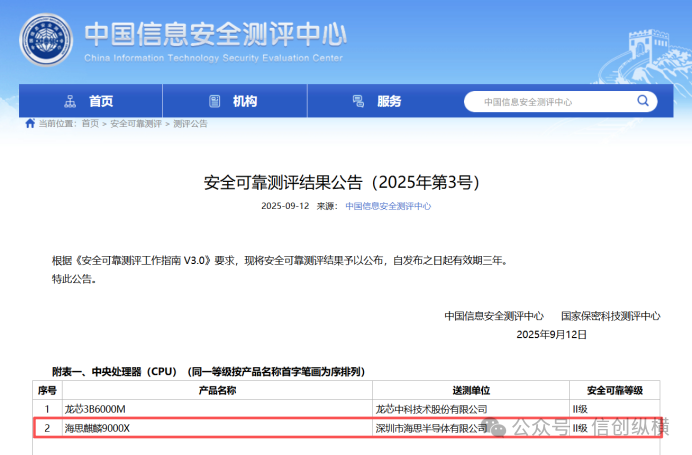Click the 中国信息安全测评中心 site title

point(215,34)
